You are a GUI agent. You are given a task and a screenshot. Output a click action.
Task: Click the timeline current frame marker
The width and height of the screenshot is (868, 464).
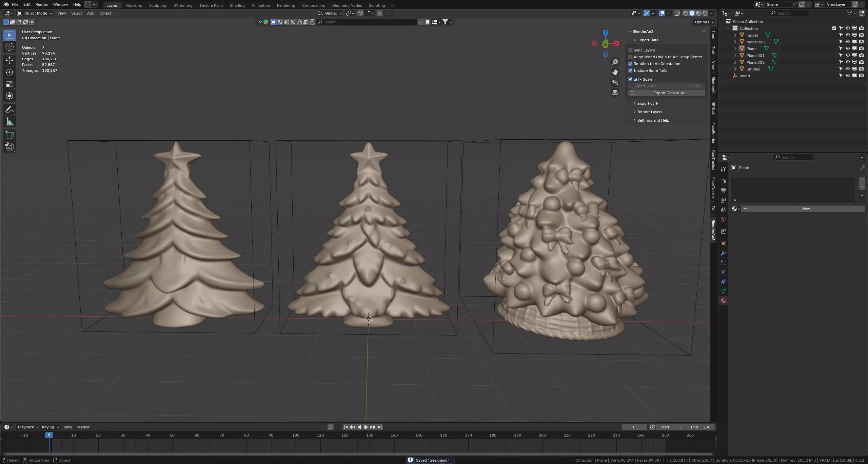point(49,435)
